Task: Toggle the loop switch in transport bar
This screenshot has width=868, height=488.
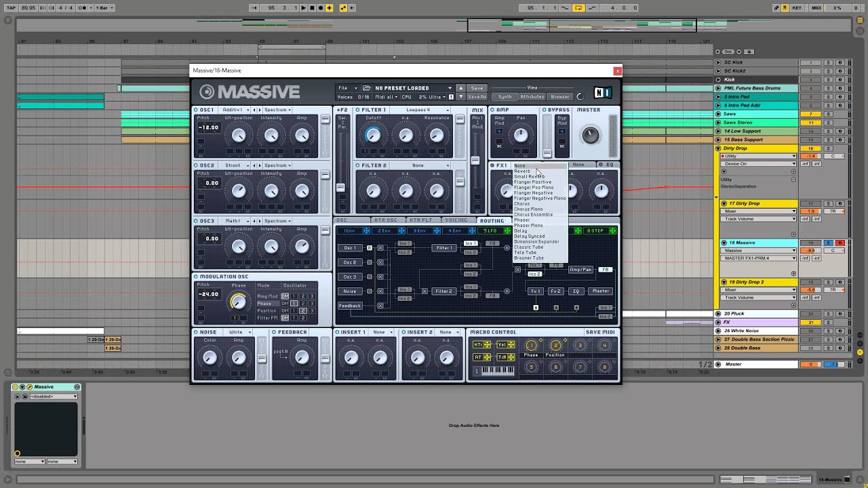Action: pyautogui.click(x=578, y=8)
